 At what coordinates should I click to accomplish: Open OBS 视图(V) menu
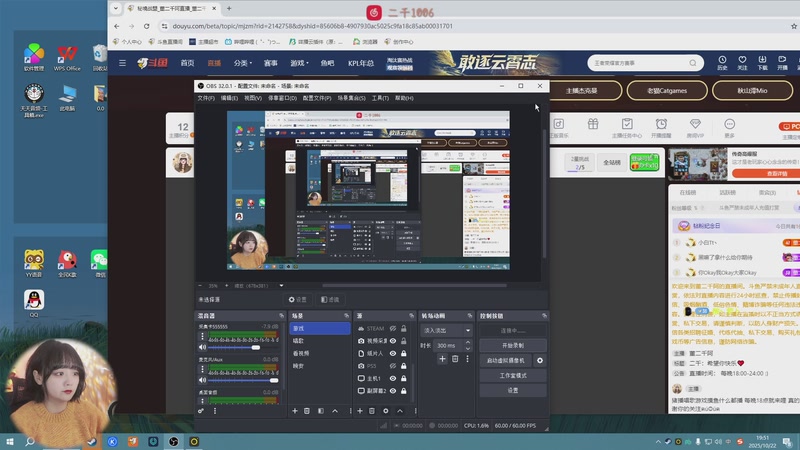pos(253,98)
